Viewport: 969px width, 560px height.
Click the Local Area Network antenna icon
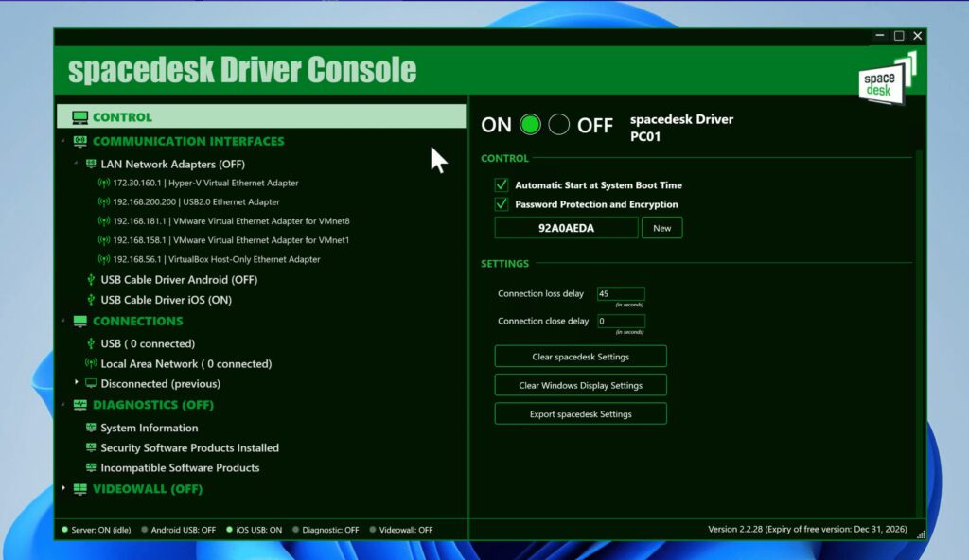91,363
